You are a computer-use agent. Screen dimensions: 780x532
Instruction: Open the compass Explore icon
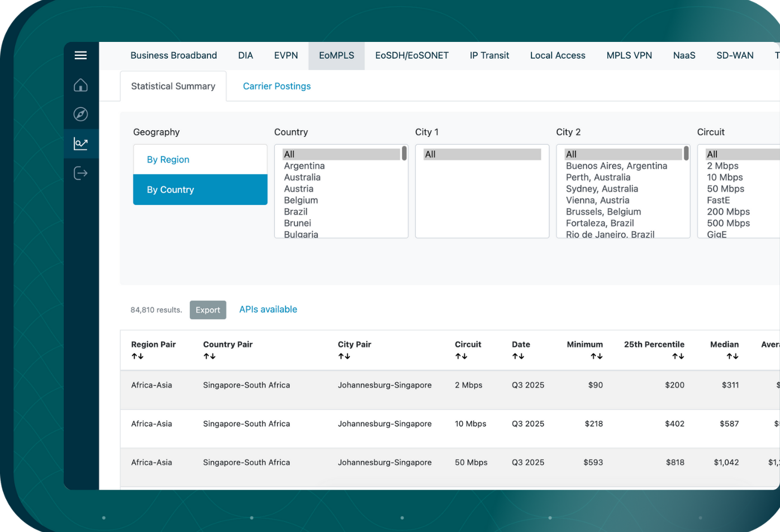80,115
